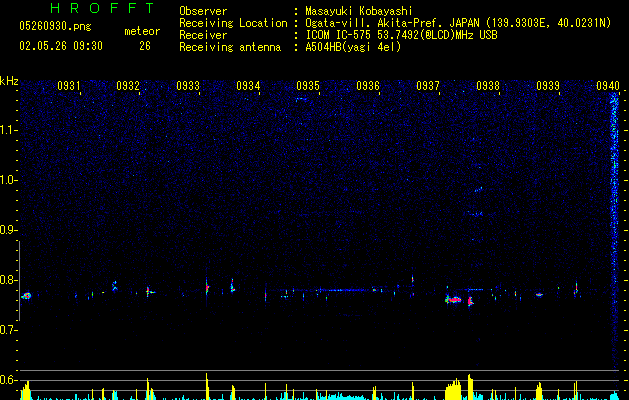This screenshot has height=400, width=629.
Task: Click the 0938 time marker
Action: tap(488, 86)
